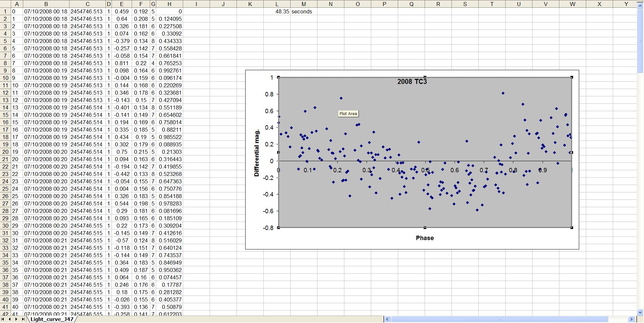Select column L header
Viewport: 644px width, 323px height.
click(x=277, y=4)
